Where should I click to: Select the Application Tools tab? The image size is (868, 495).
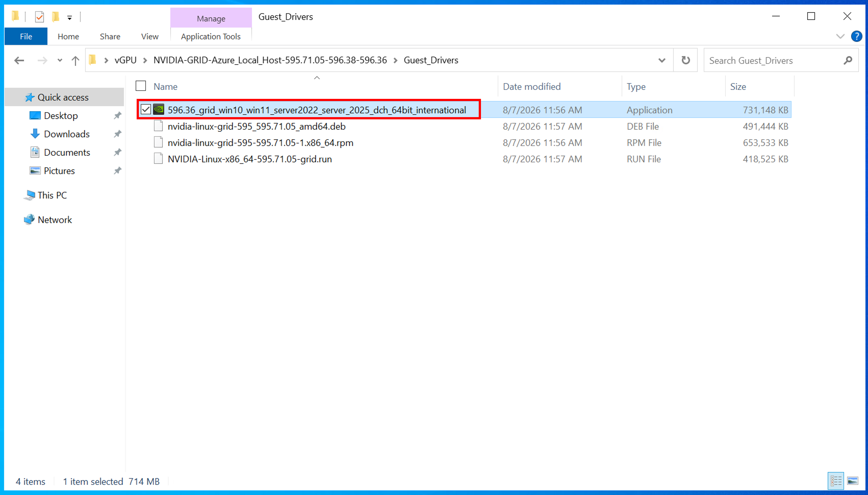211,36
